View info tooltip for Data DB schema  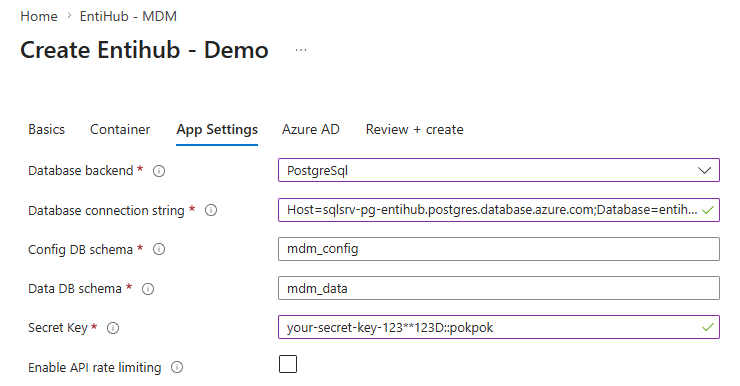pos(148,289)
